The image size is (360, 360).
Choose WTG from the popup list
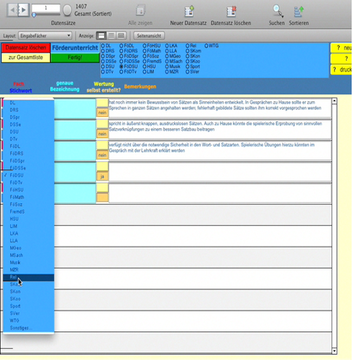click(28, 321)
